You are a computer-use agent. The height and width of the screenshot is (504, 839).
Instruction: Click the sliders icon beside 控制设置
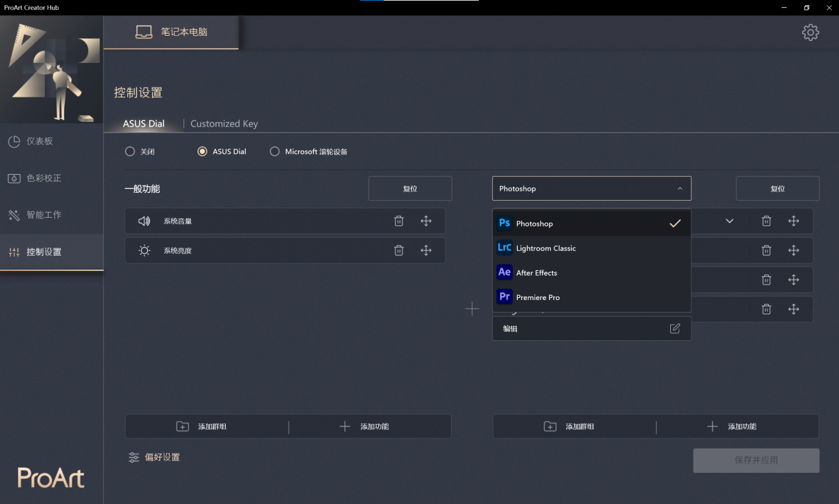[x=14, y=252]
